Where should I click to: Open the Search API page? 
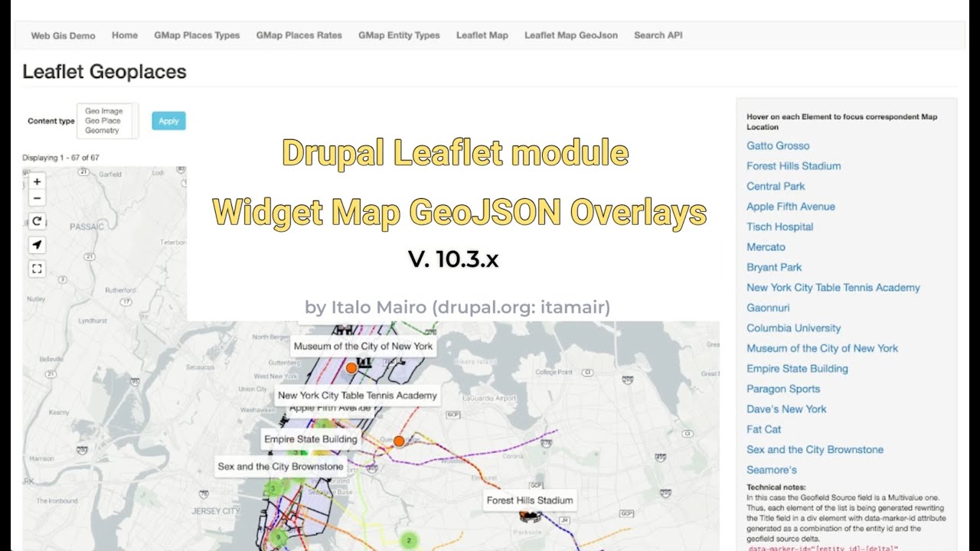658,35
